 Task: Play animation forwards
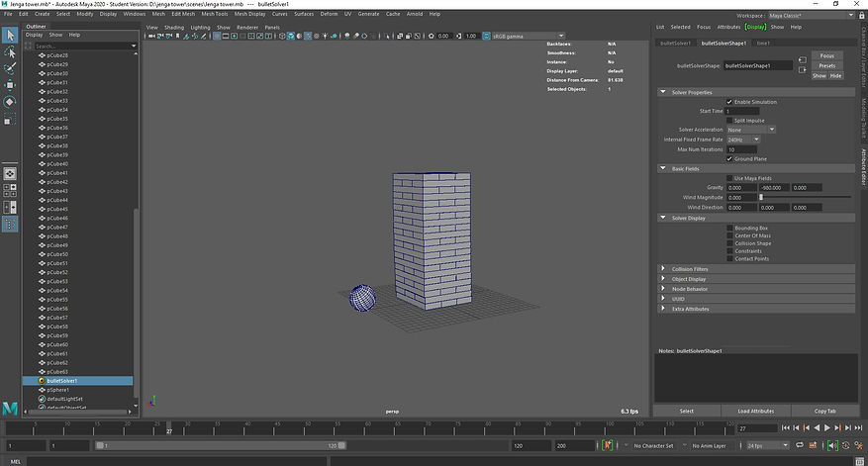827,427
